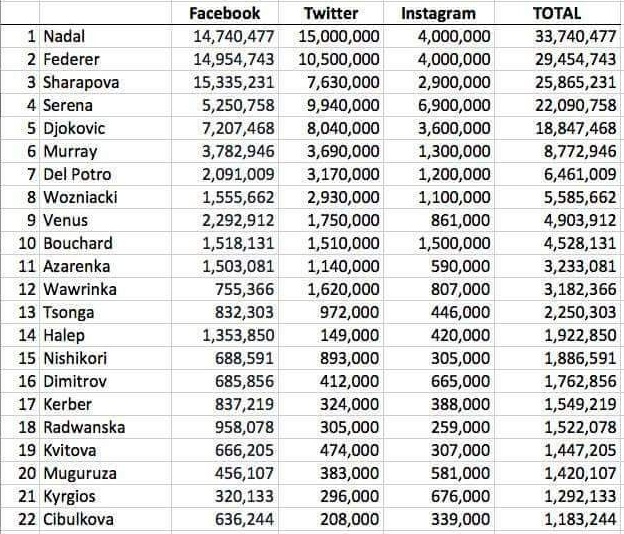Screen dimensions: 624x534
Task: Select Murray's Twitter value 3,690,000
Action: click(x=338, y=152)
